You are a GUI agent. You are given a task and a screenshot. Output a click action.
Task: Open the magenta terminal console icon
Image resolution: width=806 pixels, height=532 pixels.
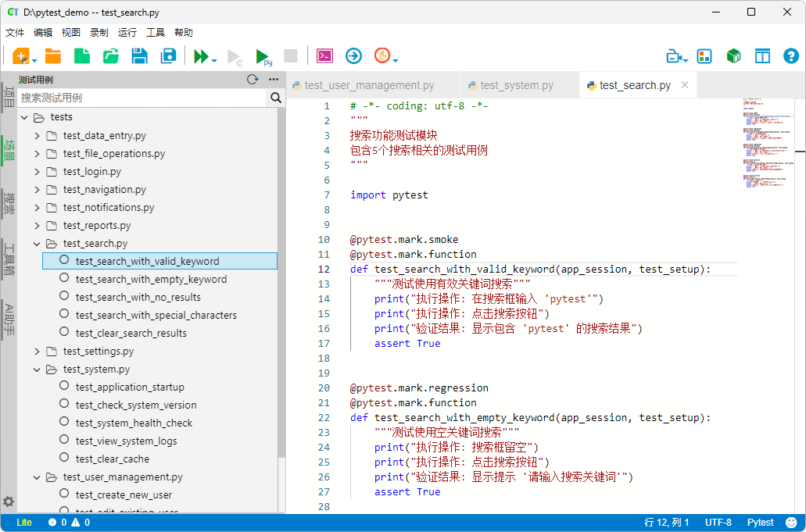pos(324,55)
